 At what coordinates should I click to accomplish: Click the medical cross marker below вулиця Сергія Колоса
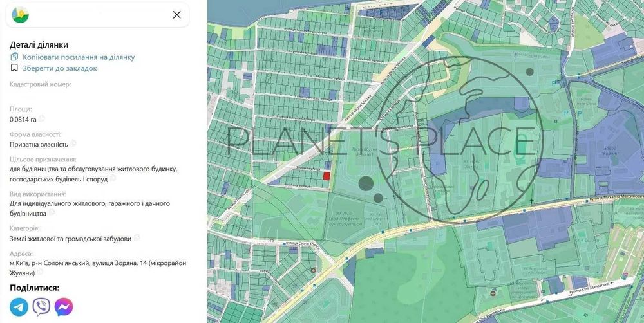tap(314, 270)
